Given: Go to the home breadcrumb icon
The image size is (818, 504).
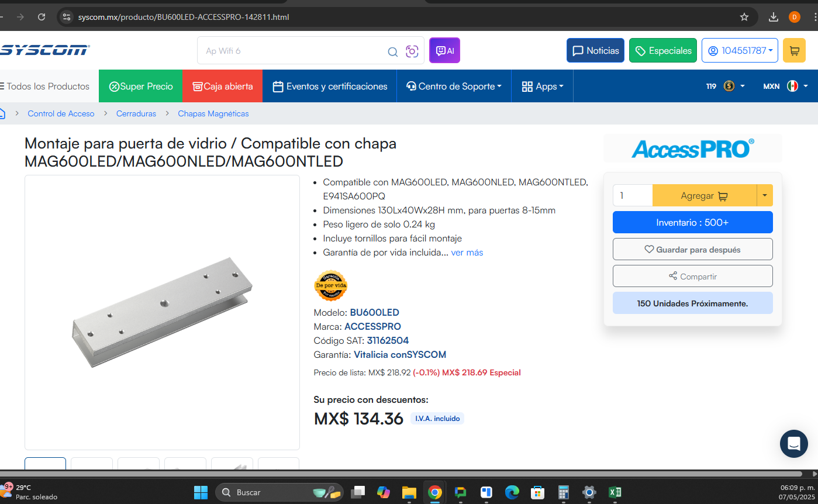Looking at the screenshot, I should [x=2, y=113].
